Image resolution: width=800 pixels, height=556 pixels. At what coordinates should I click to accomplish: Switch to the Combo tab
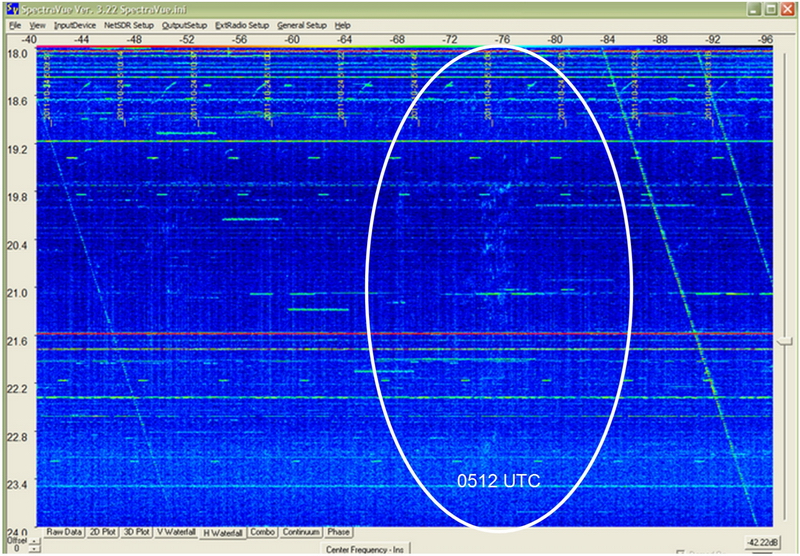[263, 532]
